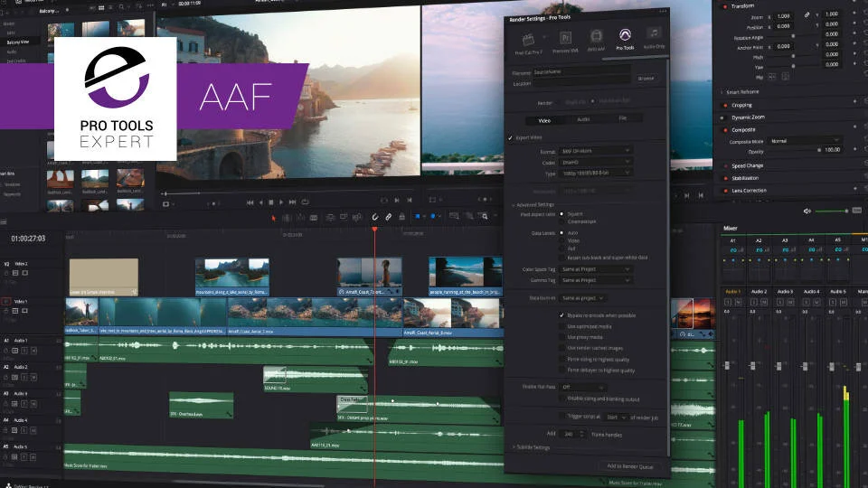Select Video data levels option

click(x=561, y=240)
